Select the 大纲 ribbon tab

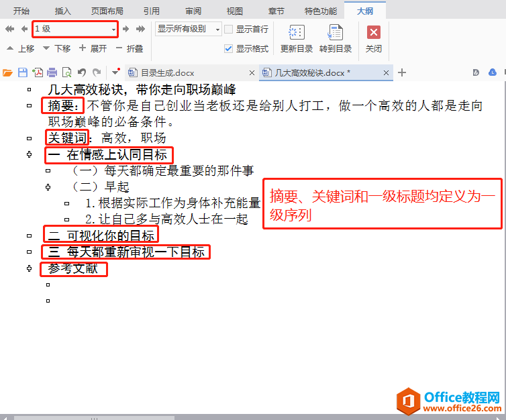[x=365, y=11]
